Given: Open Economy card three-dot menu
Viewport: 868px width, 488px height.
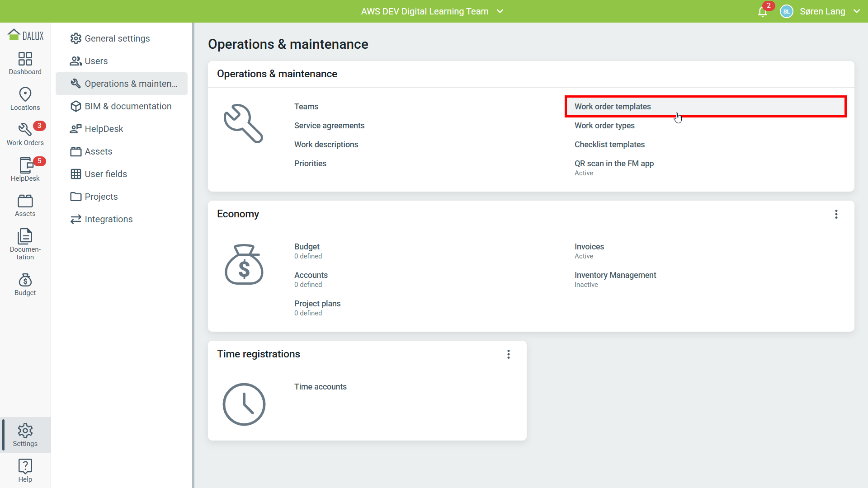Looking at the screenshot, I should (x=836, y=214).
